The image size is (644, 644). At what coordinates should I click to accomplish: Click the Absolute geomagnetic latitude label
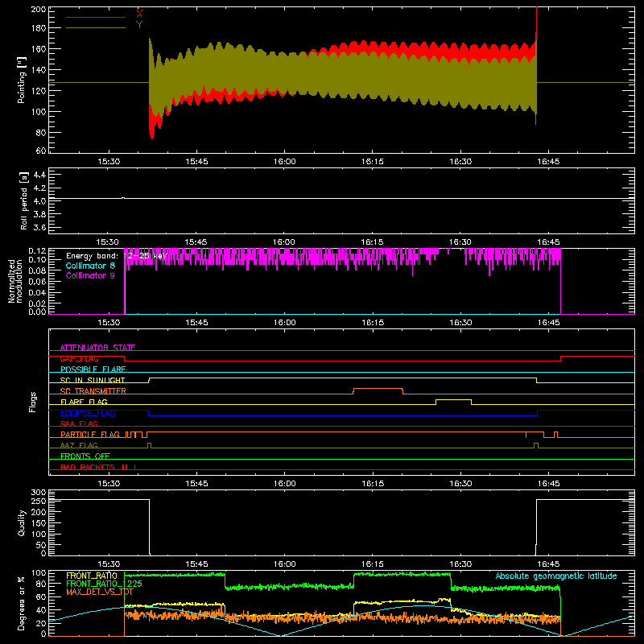click(x=556, y=576)
